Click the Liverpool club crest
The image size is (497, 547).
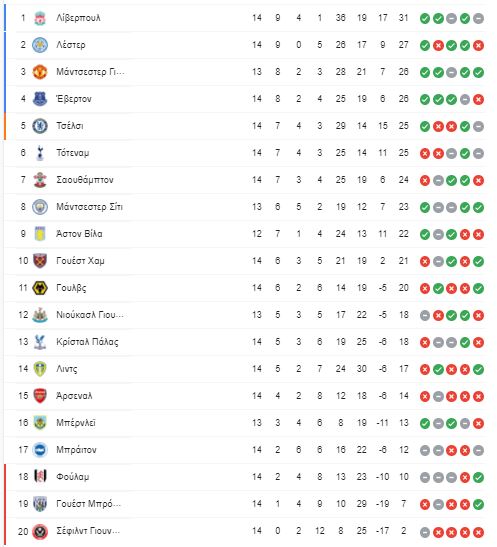tap(40, 18)
